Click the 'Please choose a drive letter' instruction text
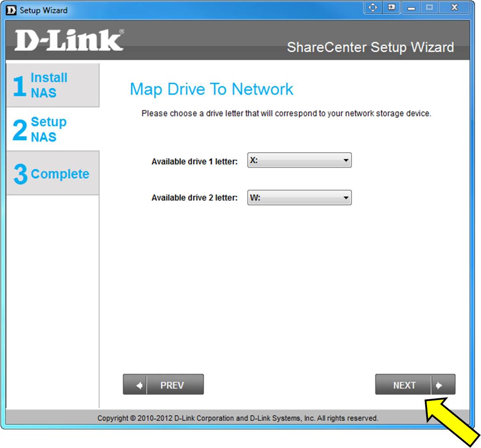Screen dimensions: 481x448 [x=286, y=114]
